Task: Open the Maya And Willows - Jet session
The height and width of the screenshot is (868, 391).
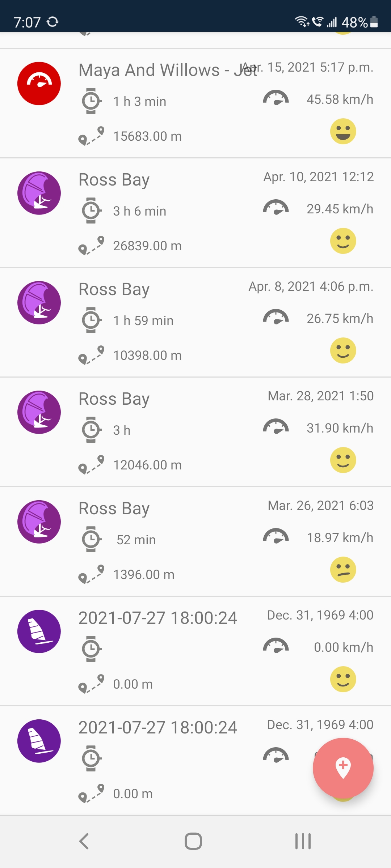Action: tap(167, 70)
